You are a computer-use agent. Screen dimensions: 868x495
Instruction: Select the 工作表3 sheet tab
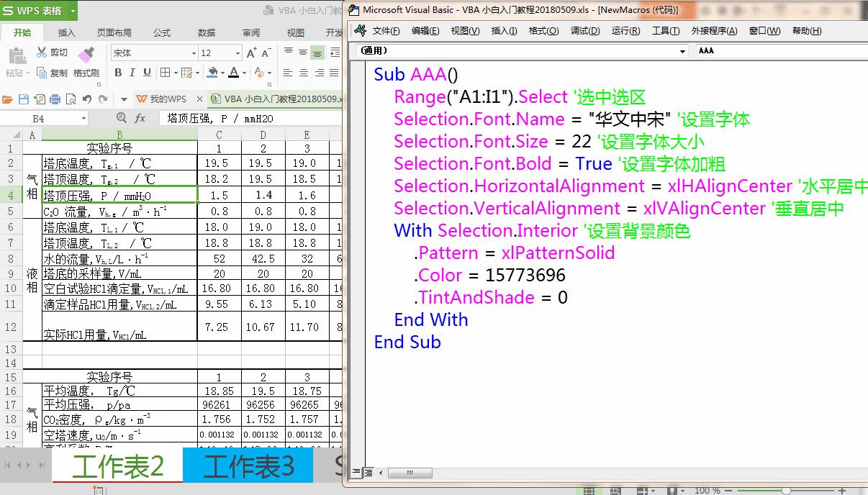[x=247, y=466]
